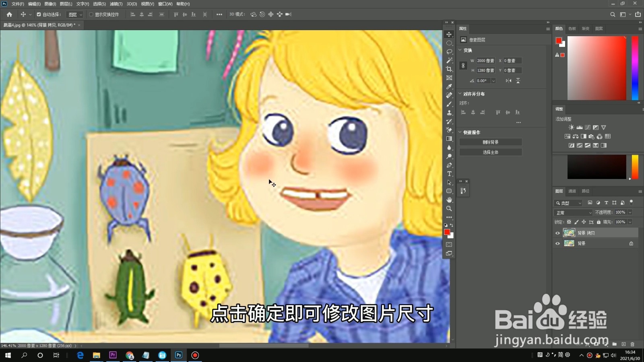
Task: Select the Move tool in the toolbox
Action: tap(449, 34)
